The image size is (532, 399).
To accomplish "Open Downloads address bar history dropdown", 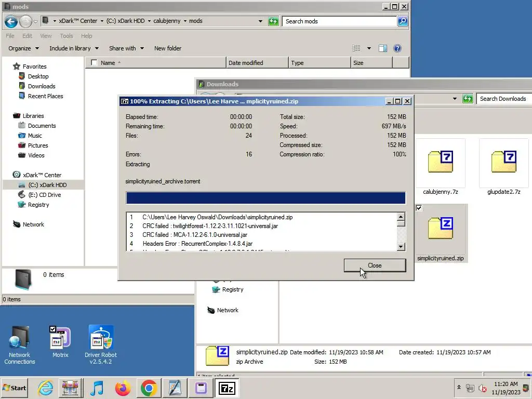I will click(455, 99).
